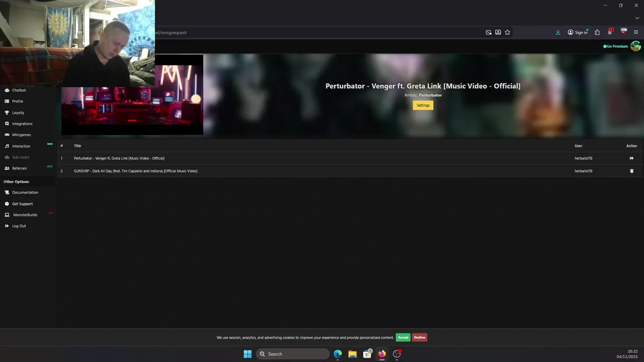The image size is (644, 362).
Task: Click Get Support in the sidebar
Action: [x=22, y=204]
